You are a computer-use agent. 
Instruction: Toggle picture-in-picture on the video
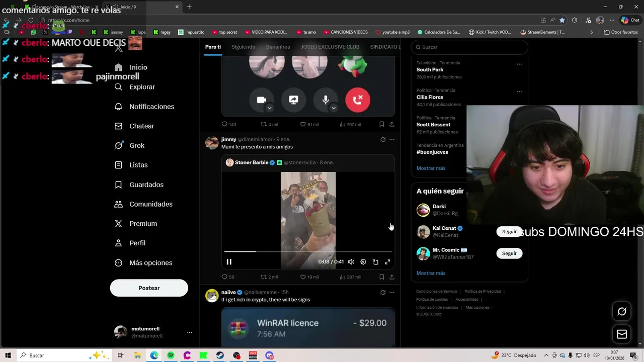point(375,262)
